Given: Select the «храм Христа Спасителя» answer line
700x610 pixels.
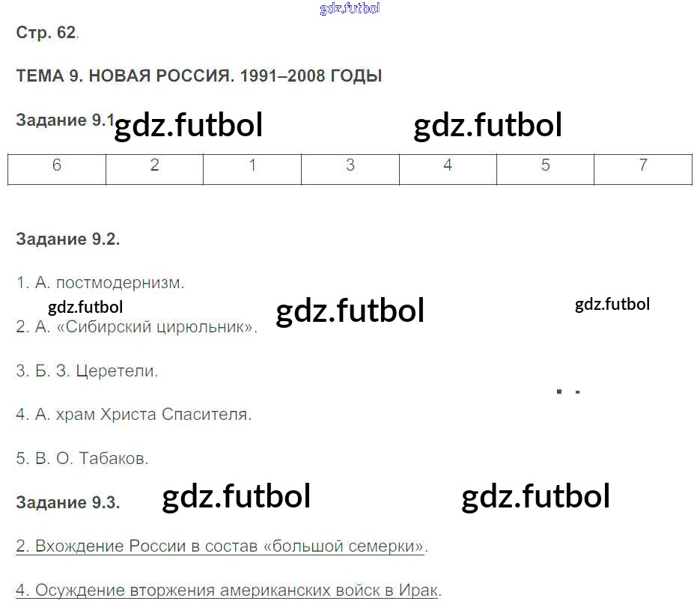Looking at the screenshot, I should coord(133,415).
